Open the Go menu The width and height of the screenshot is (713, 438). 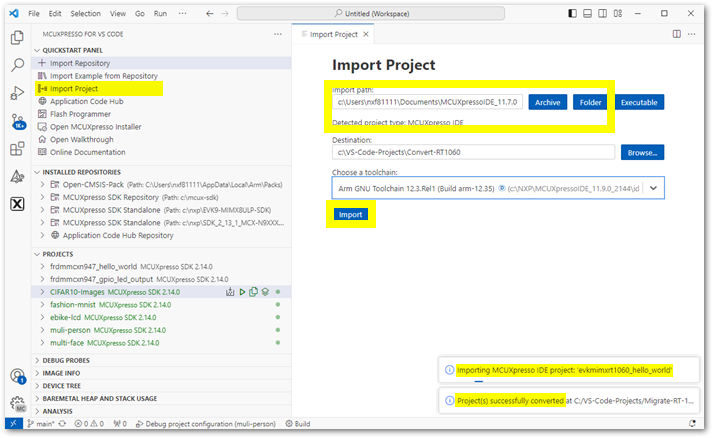click(140, 14)
